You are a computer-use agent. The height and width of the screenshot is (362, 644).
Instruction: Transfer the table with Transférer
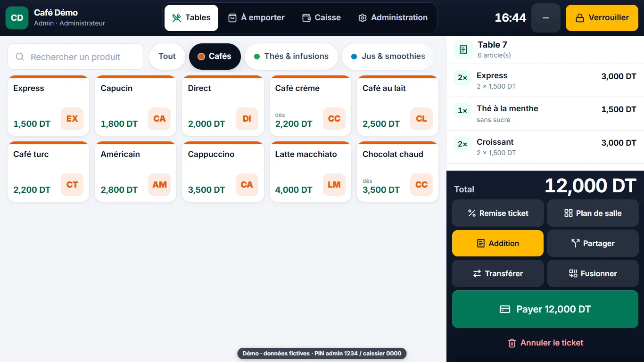point(498,273)
